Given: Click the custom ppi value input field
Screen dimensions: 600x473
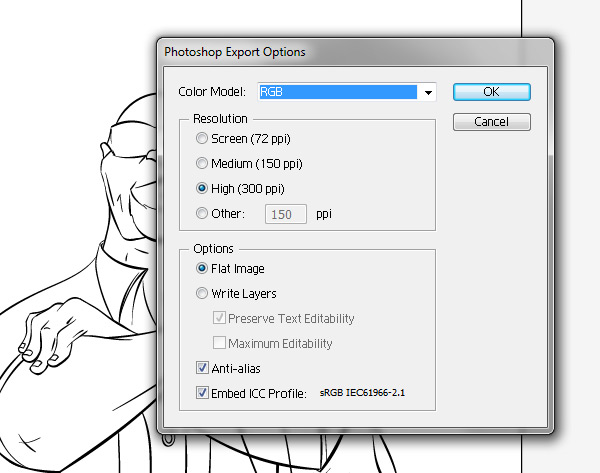Looking at the screenshot, I should [285, 213].
